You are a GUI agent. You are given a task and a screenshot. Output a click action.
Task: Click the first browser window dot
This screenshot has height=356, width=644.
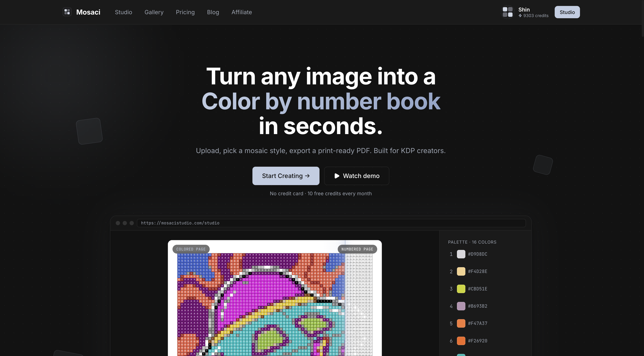point(118,223)
